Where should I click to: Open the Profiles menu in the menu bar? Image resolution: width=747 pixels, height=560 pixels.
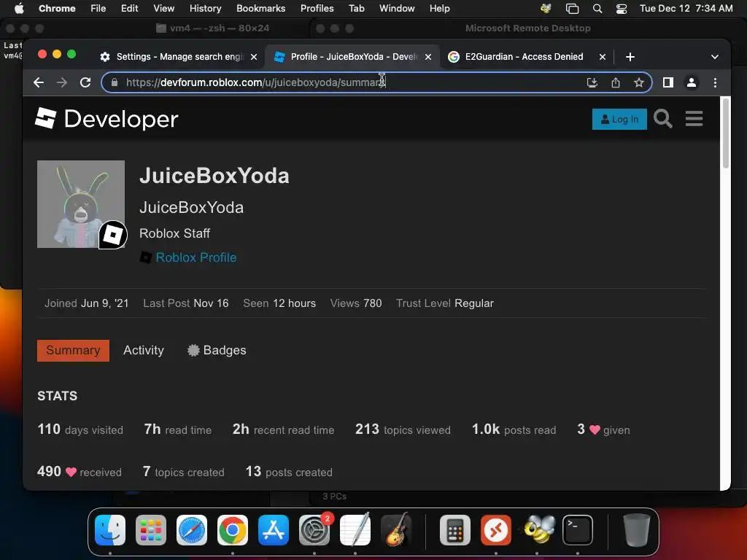point(317,8)
